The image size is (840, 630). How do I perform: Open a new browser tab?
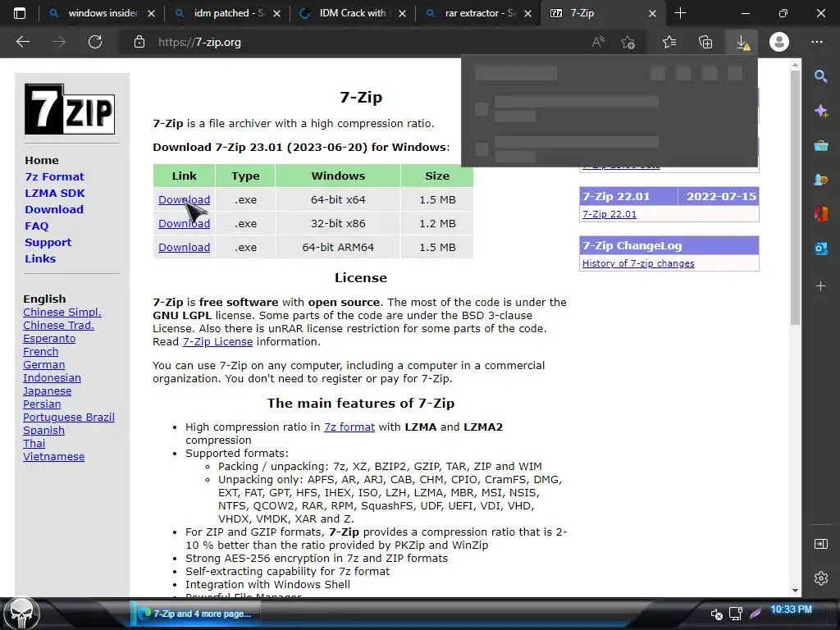(x=680, y=13)
